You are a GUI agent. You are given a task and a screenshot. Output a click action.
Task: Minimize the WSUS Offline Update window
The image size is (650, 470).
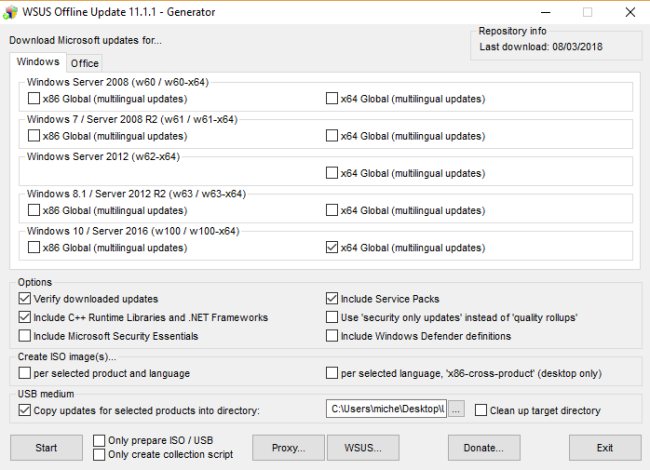(x=546, y=12)
